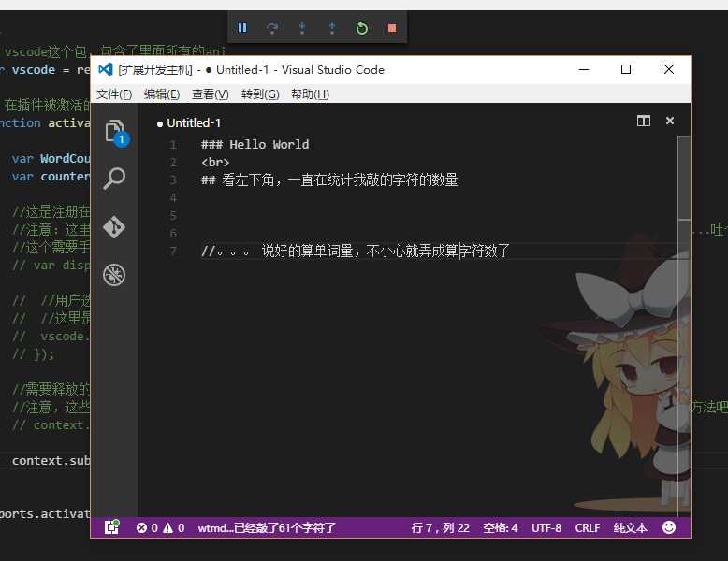
Task: Click the CRLF line ending indicator
Action: 588,528
